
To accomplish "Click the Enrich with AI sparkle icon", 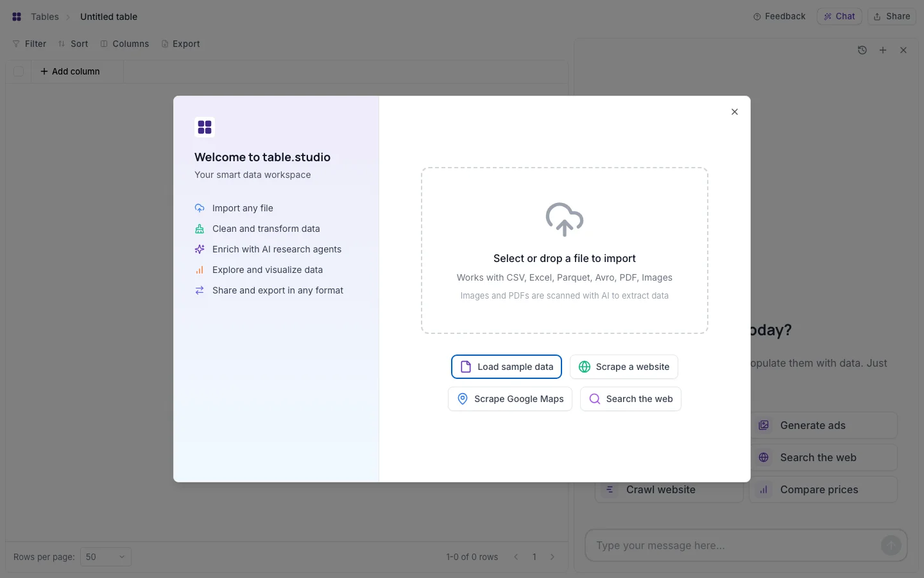I will coord(200,249).
